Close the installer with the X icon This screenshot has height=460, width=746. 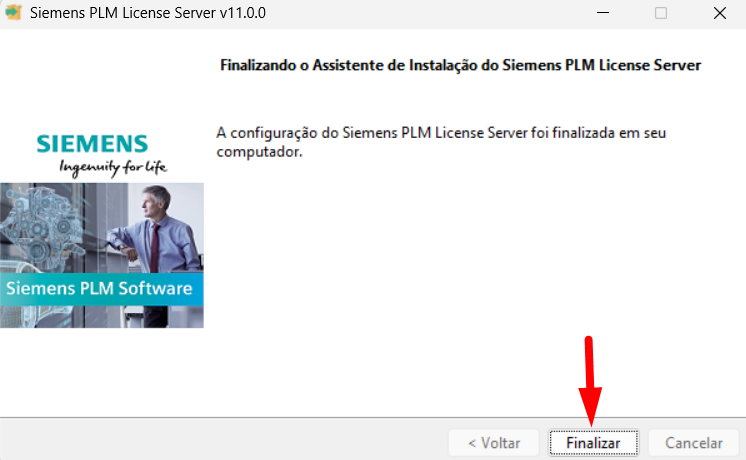pos(720,13)
